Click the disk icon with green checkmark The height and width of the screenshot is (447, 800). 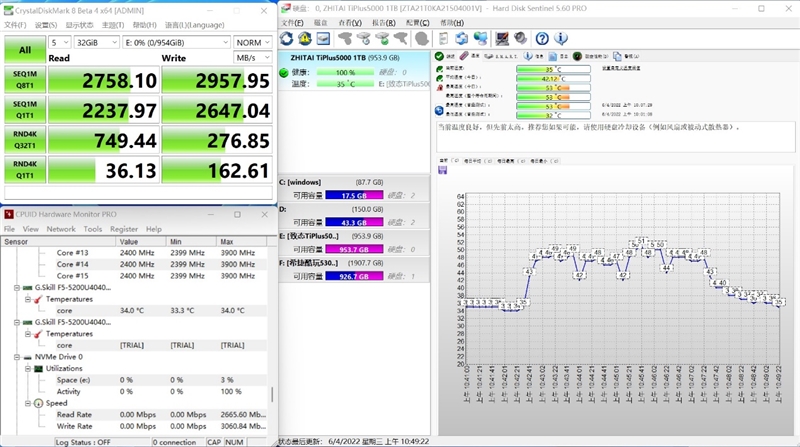point(382,39)
